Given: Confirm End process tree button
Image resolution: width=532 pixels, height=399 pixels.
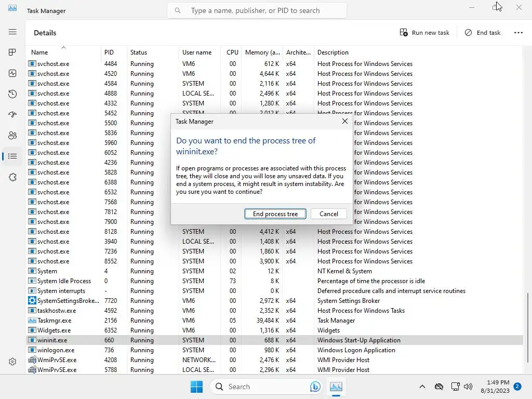Looking at the screenshot, I should (275, 214).
